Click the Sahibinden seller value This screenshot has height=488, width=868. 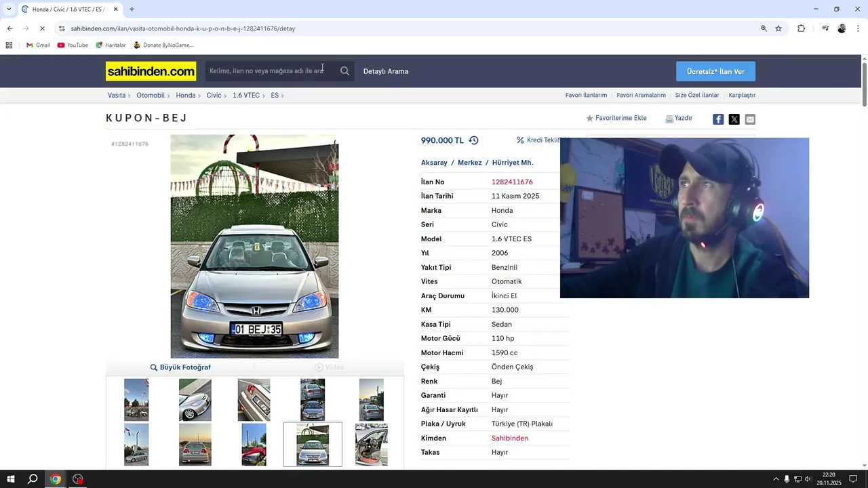click(x=510, y=439)
